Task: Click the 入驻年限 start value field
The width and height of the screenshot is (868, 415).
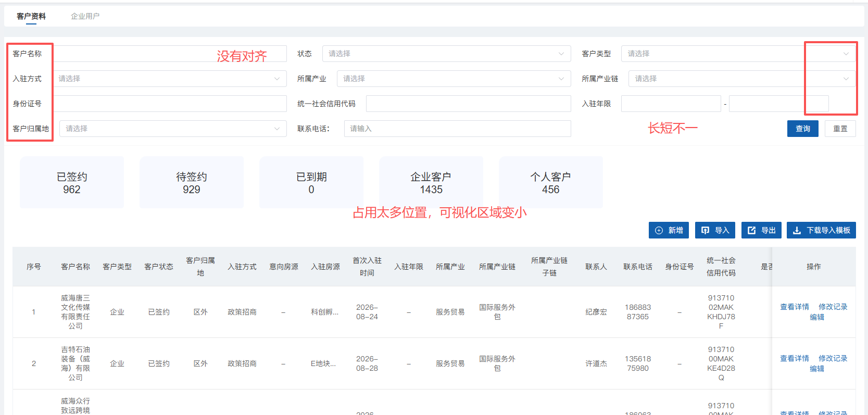Action: [671, 104]
